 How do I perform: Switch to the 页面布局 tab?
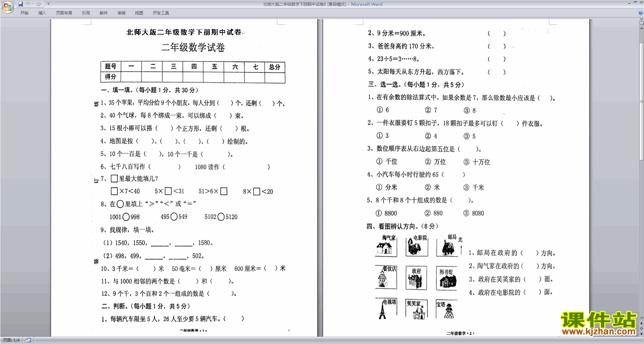click(64, 13)
